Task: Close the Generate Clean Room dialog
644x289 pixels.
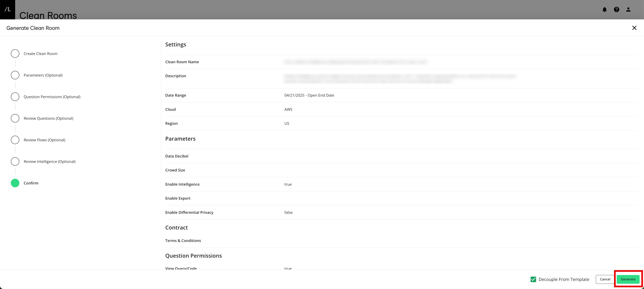Action: click(635, 28)
